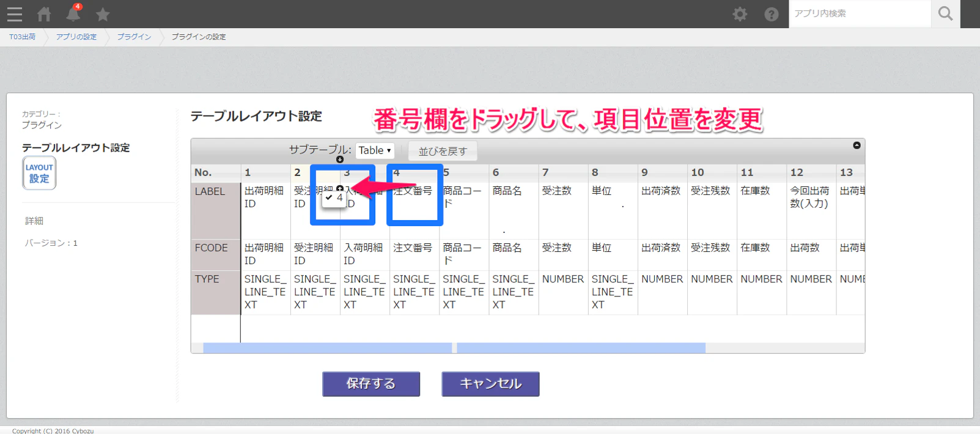Click the キャンセル button
The height and width of the screenshot is (434, 980).
[x=490, y=384]
